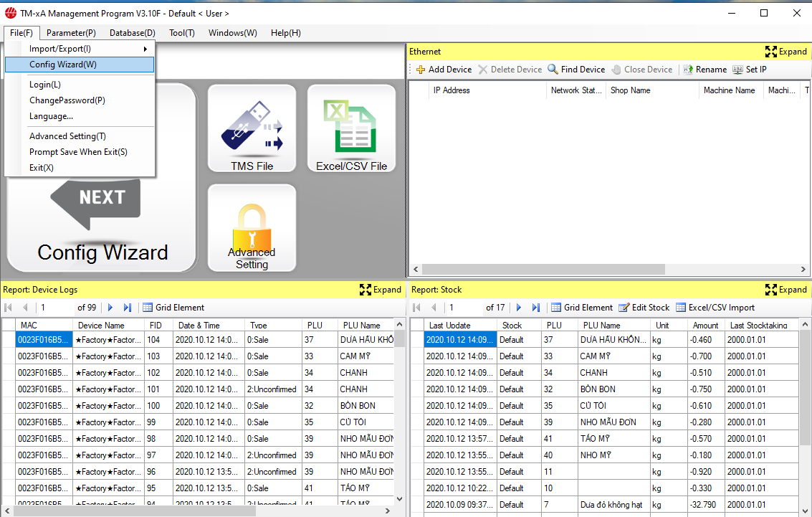Click Grid Element in Device Logs toolbar
This screenshot has width=812, height=517.
[173, 308]
